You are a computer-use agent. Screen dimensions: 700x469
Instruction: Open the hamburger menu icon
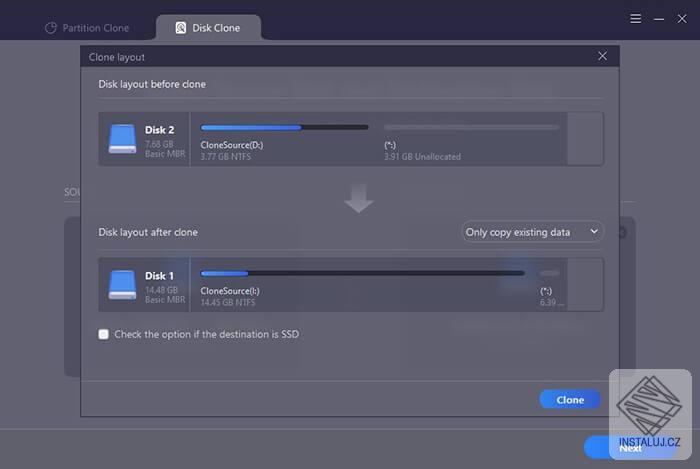636,19
